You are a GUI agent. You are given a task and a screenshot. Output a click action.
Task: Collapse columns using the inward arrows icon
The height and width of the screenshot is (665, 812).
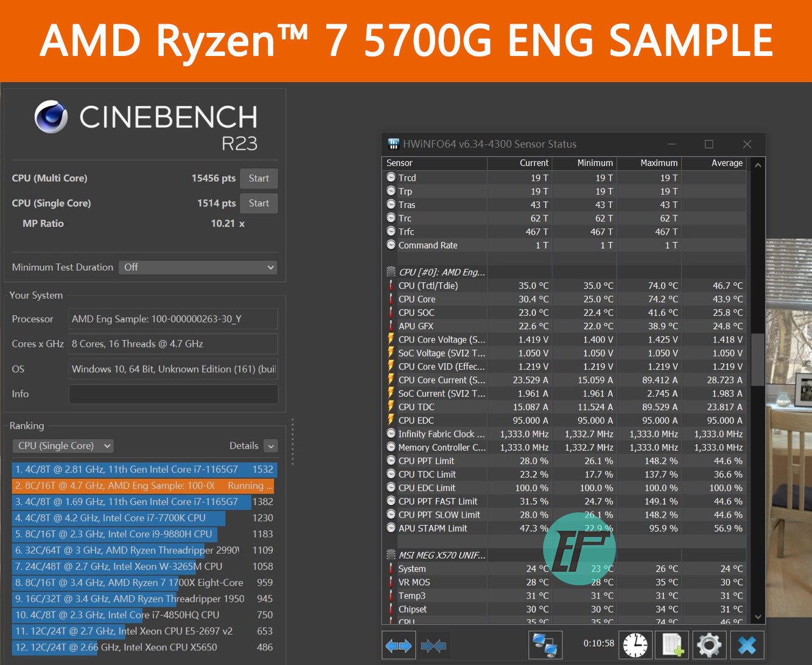point(433,645)
